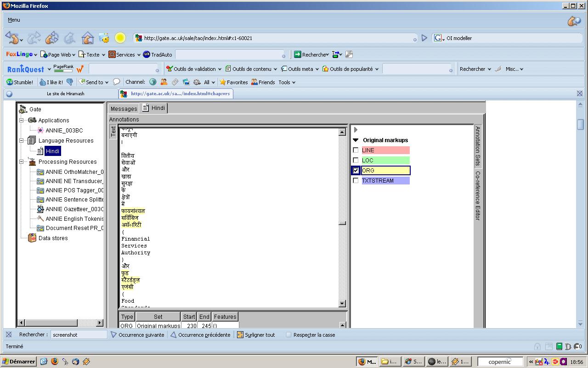
Task: Check the 'Respecter la casse' option
Action: [x=288, y=335]
